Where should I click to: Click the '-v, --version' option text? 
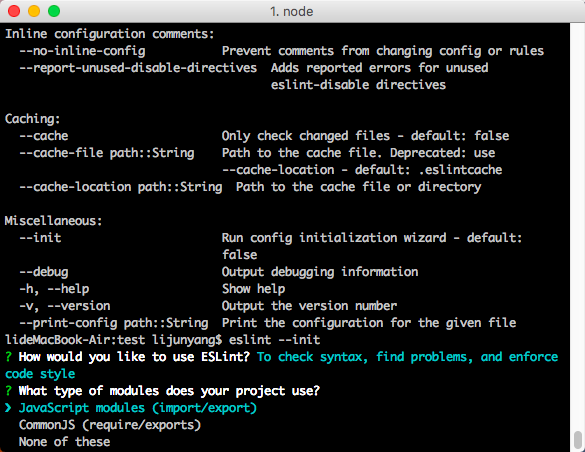coord(65,306)
